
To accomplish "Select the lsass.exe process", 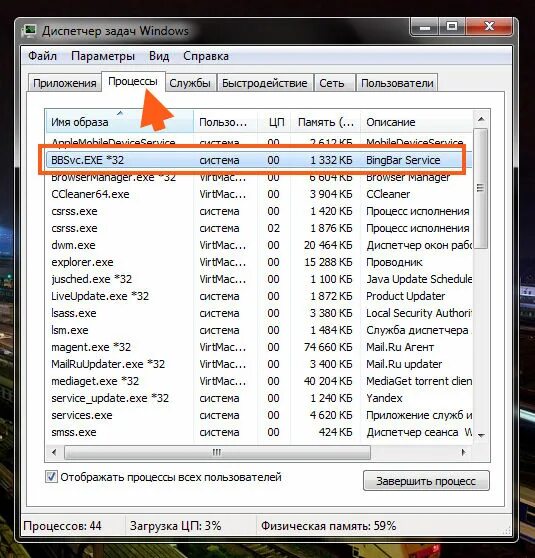I will pyautogui.click(x=259, y=313).
